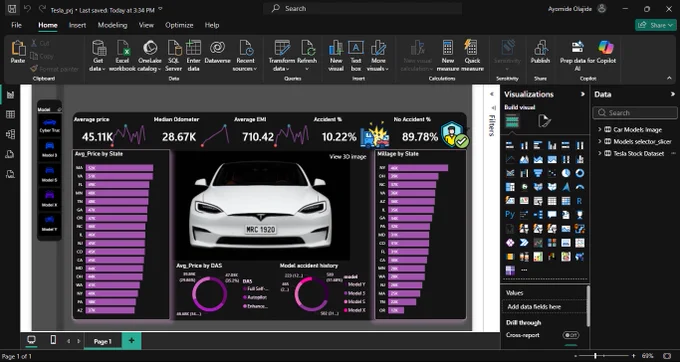Open Format visual pane icon
The height and width of the screenshot is (362, 680).
tap(544, 121)
